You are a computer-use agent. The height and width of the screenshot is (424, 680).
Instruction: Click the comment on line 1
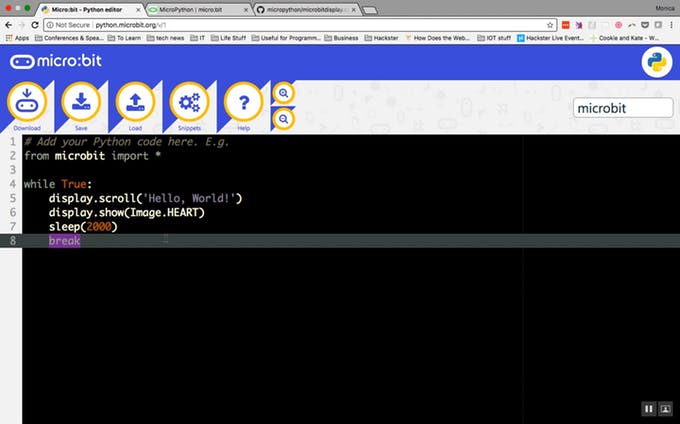pos(126,142)
